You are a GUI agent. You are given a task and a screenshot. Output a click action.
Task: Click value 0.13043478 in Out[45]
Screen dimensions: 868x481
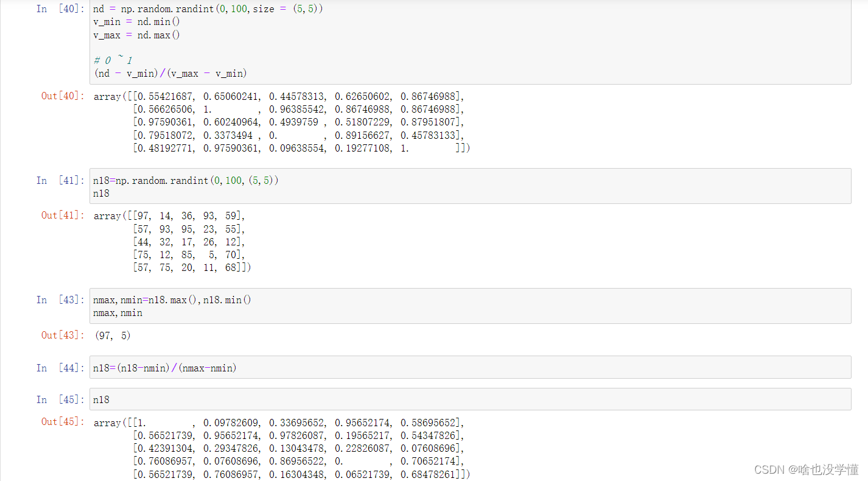(x=296, y=448)
